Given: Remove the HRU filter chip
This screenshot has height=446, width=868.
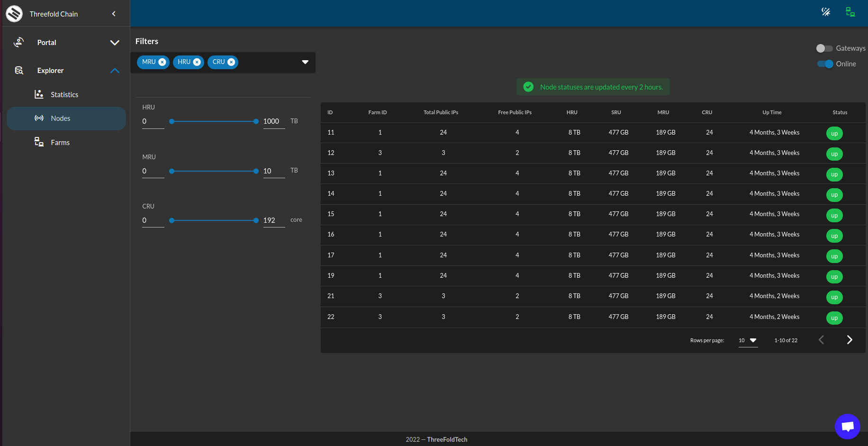Looking at the screenshot, I should (197, 62).
